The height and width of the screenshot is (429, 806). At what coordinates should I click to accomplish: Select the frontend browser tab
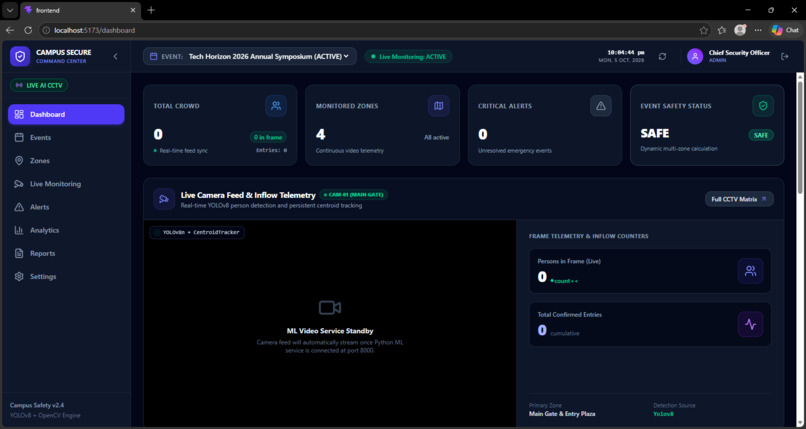click(80, 10)
